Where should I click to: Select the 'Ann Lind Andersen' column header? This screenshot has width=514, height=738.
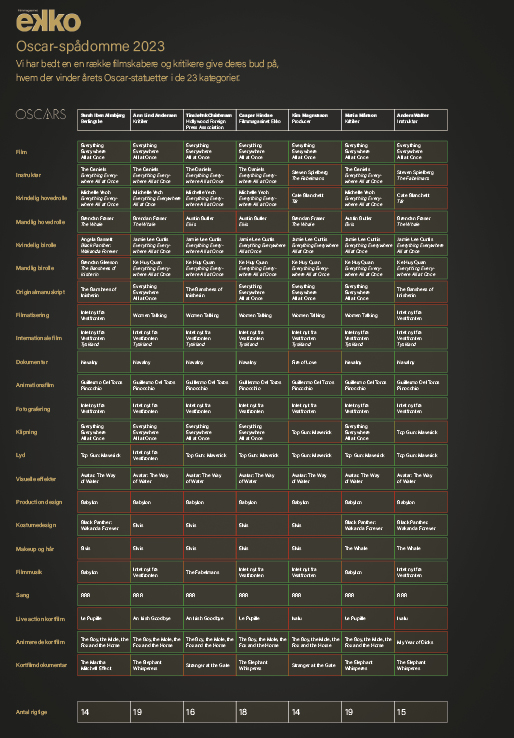157,120
